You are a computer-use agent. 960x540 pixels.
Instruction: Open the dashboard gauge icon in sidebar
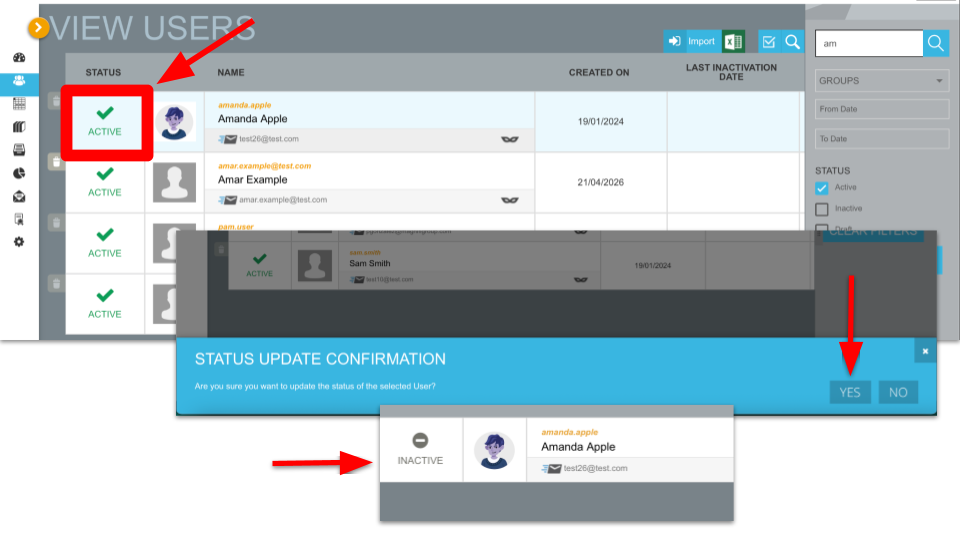(x=19, y=58)
